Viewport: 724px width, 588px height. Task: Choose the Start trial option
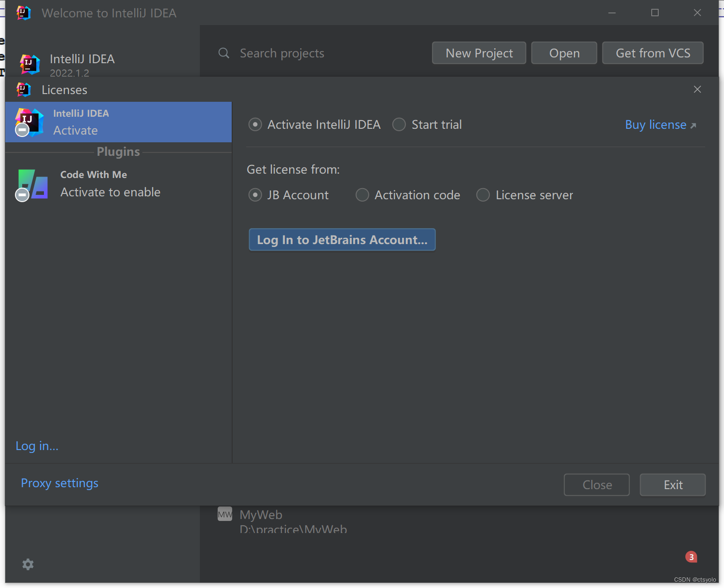coord(427,125)
